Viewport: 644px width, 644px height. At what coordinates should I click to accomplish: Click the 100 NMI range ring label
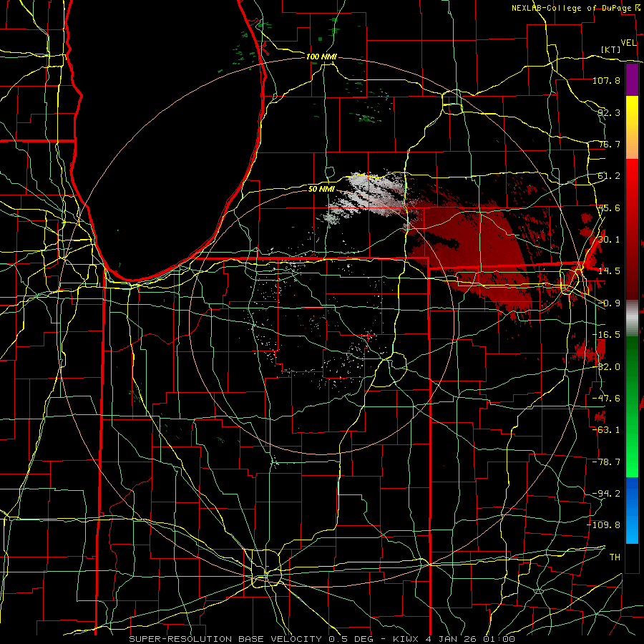pyautogui.click(x=321, y=57)
